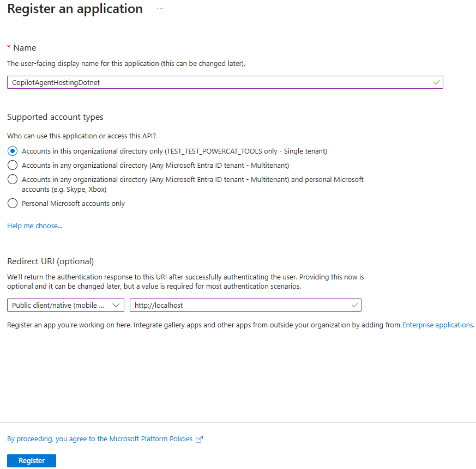Click the Redirect URI (optional) heading

(x=51, y=261)
